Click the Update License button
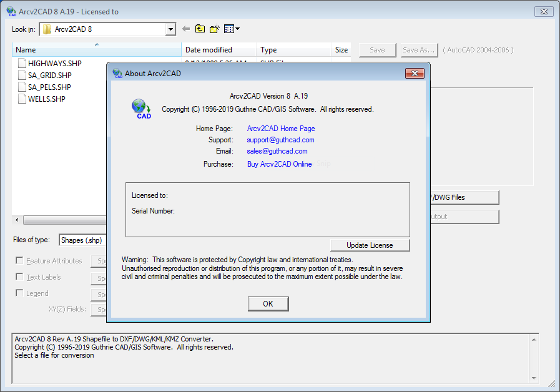This screenshot has height=392, width=560. [x=370, y=245]
